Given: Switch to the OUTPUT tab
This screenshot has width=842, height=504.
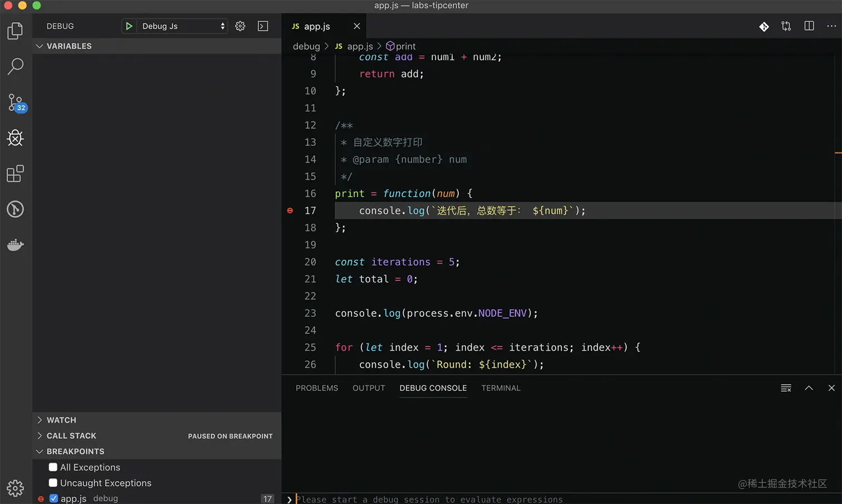Looking at the screenshot, I should point(369,388).
